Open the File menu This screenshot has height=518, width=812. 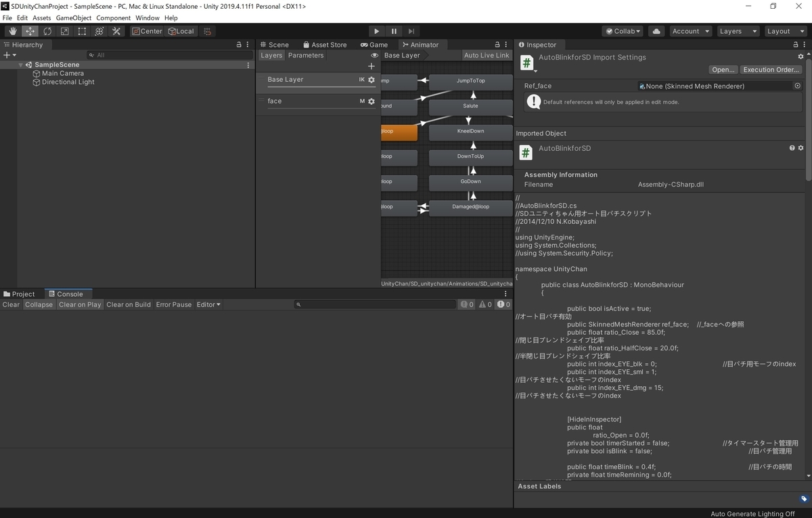pyautogui.click(x=7, y=18)
